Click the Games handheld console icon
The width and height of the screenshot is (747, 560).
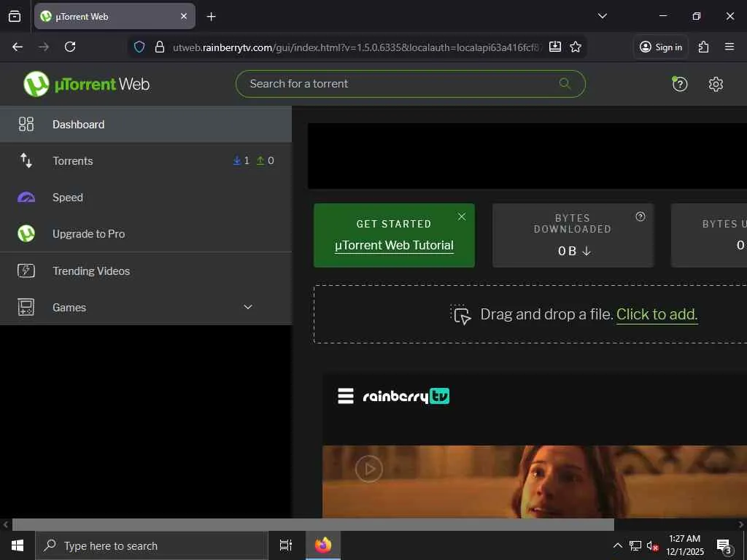click(x=26, y=307)
